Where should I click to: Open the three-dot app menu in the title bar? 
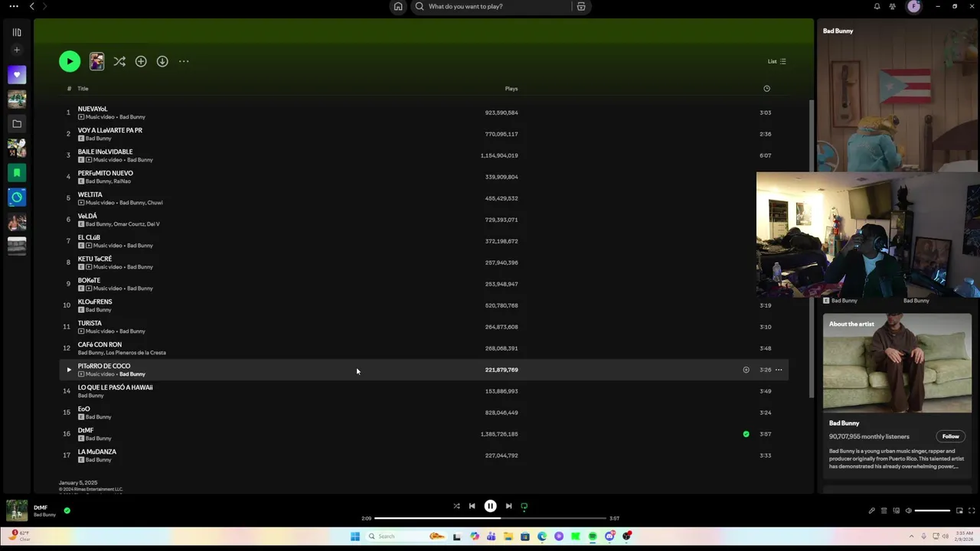tap(13, 6)
